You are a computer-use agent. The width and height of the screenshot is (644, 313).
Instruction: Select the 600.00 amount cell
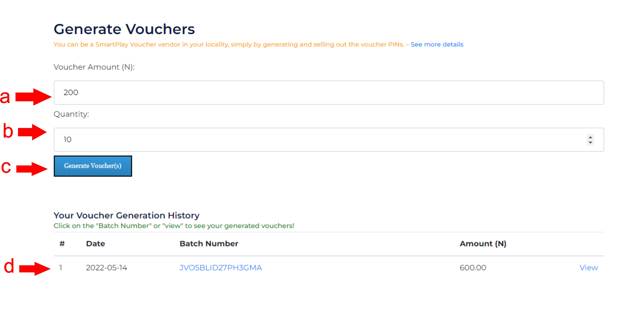click(473, 267)
